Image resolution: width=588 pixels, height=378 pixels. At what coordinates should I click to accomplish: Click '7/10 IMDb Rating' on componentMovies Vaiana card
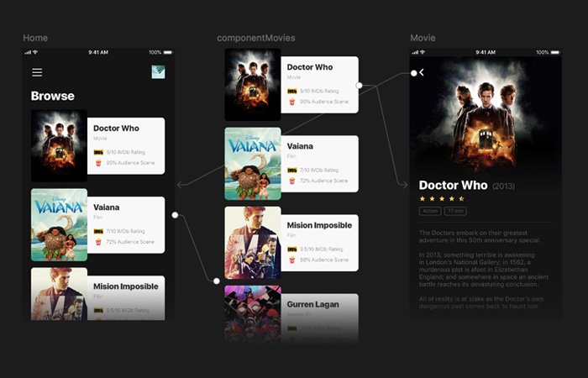coord(319,171)
